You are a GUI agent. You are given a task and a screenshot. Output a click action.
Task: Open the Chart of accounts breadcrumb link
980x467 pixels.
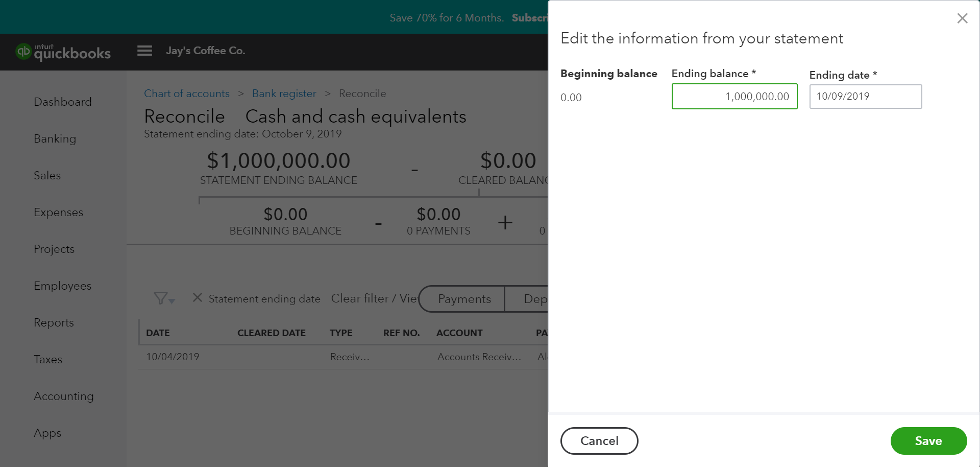tap(187, 94)
